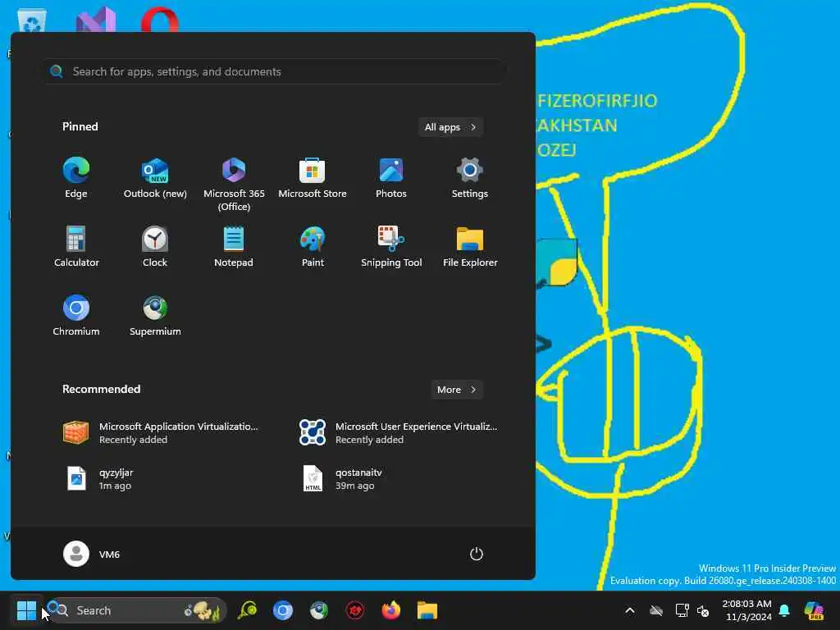This screenshot has width=840, height=630.
Task: Launch Copilot preview from taskbar
Action: coord(815,610)
